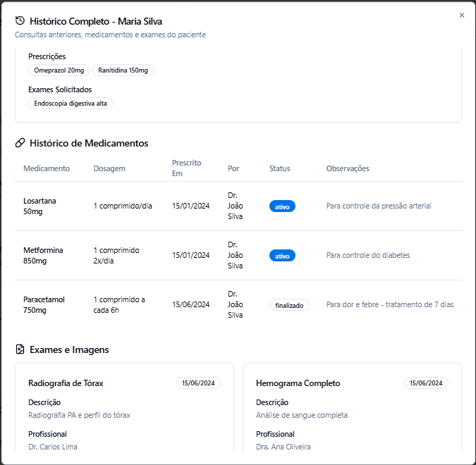Click the Dosagem column header
476x465 pixels.
[x=109, y=168]
